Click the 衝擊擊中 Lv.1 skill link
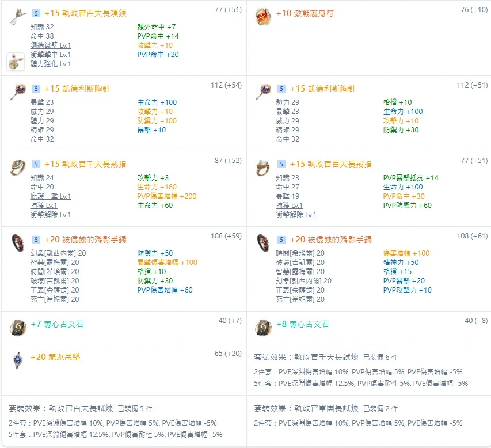 51,55
